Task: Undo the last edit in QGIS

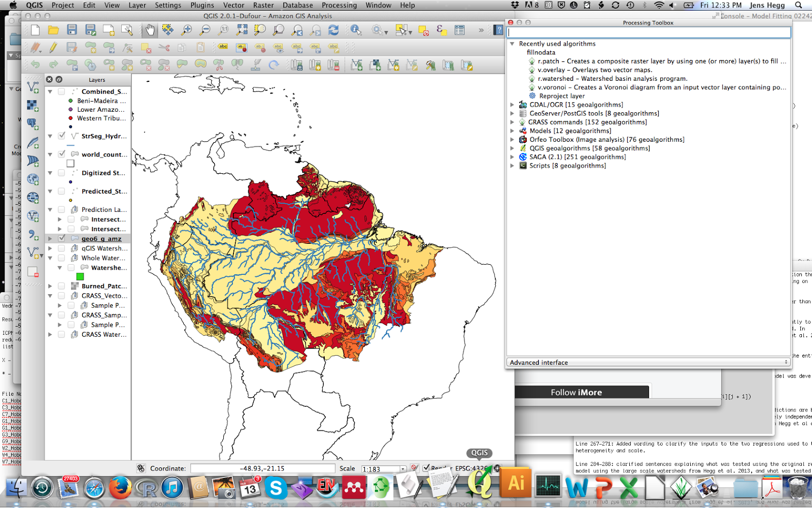Action: [35, 65]
